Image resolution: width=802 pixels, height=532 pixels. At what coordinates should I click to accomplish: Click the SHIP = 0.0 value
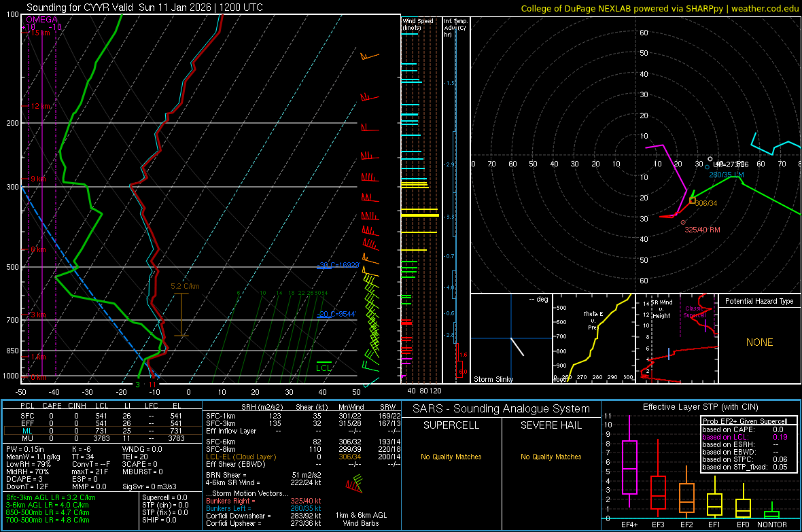[159, 520]
